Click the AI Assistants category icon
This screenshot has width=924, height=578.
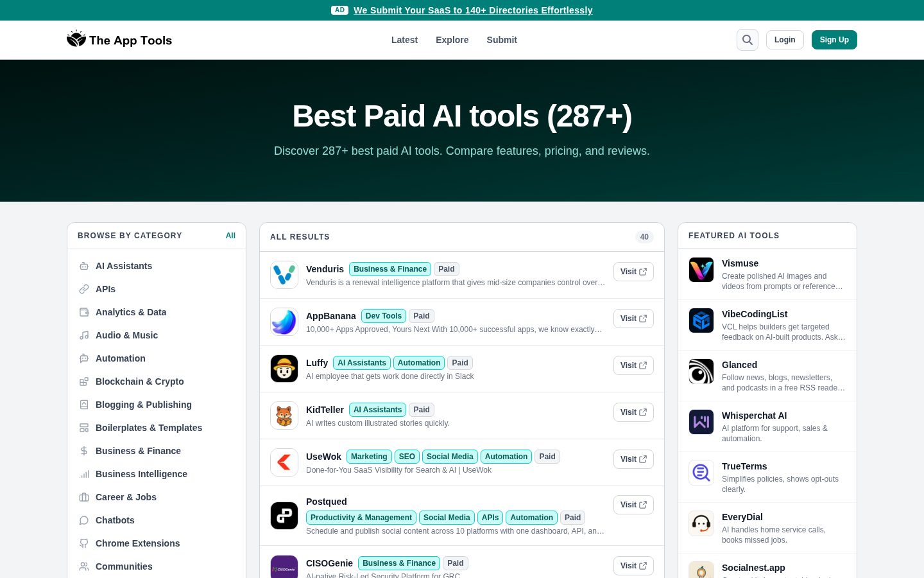(84, 266)
